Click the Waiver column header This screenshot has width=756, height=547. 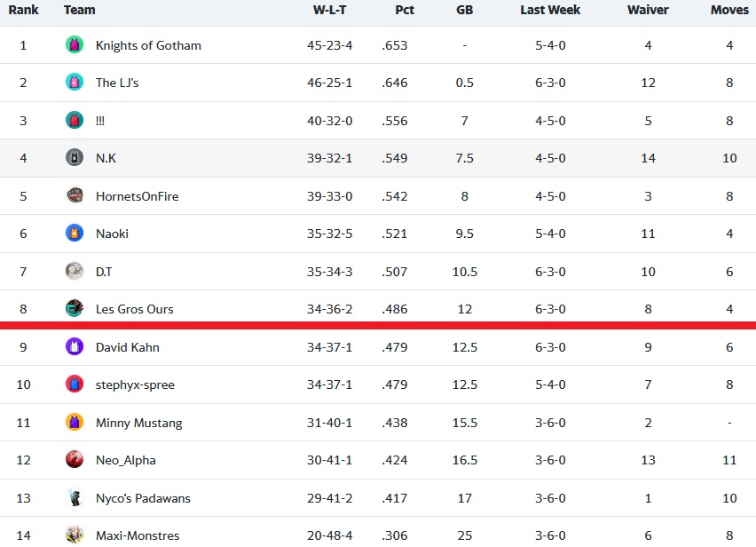648,10
